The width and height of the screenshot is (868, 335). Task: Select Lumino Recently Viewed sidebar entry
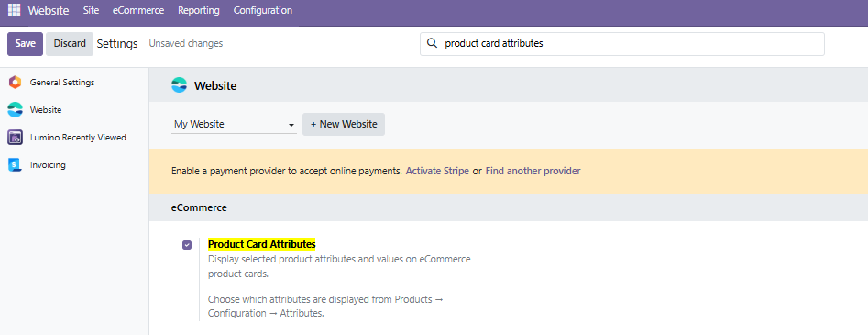(78, 137)
